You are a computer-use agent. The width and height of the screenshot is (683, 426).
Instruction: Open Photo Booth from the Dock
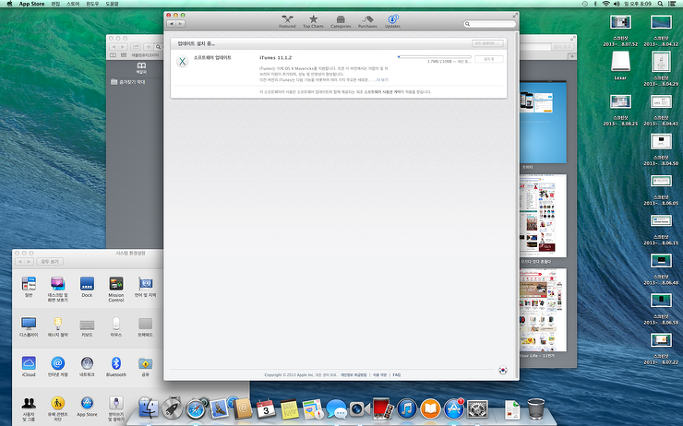383,409
